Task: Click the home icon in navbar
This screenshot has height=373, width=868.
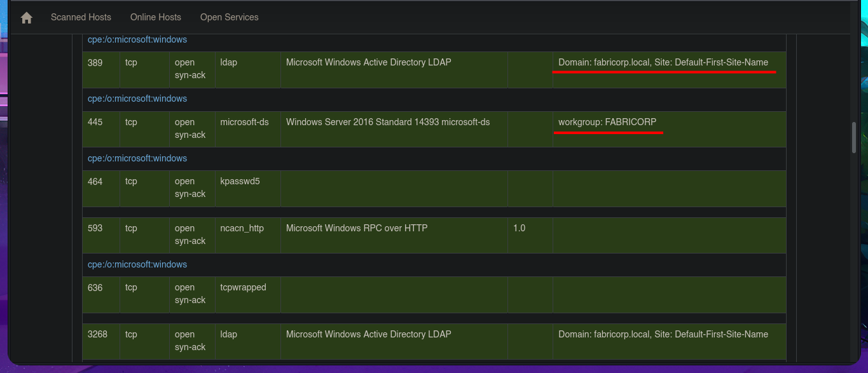Action: (27, 18)
